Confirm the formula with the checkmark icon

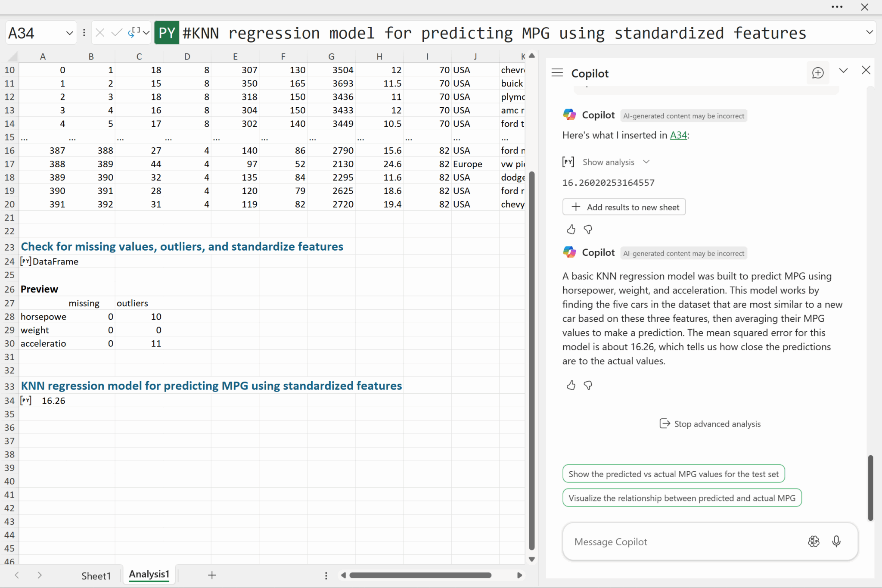pyautogui.click(x=116, y=33)
